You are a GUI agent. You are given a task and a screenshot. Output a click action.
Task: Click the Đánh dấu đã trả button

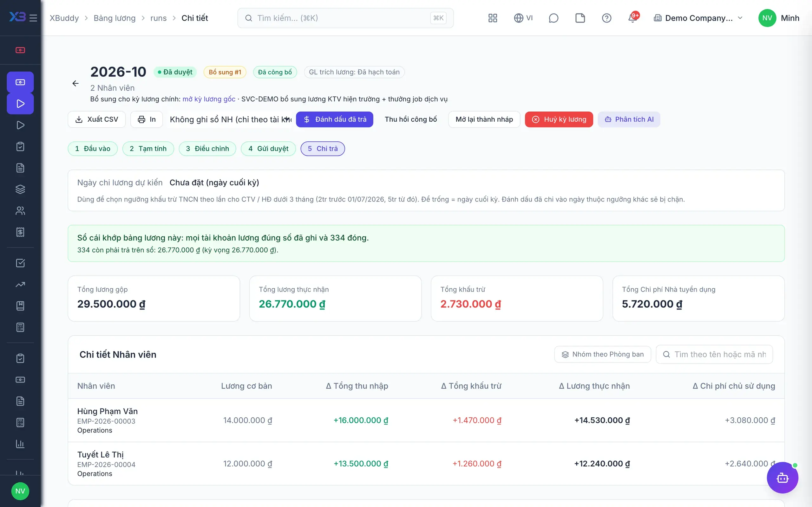(x=335, y=119)
